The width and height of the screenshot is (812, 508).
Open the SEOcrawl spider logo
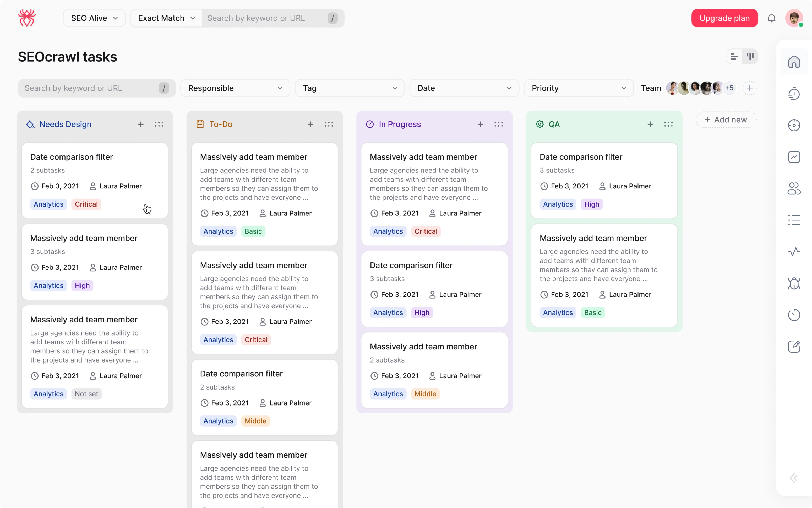(27, 18)
